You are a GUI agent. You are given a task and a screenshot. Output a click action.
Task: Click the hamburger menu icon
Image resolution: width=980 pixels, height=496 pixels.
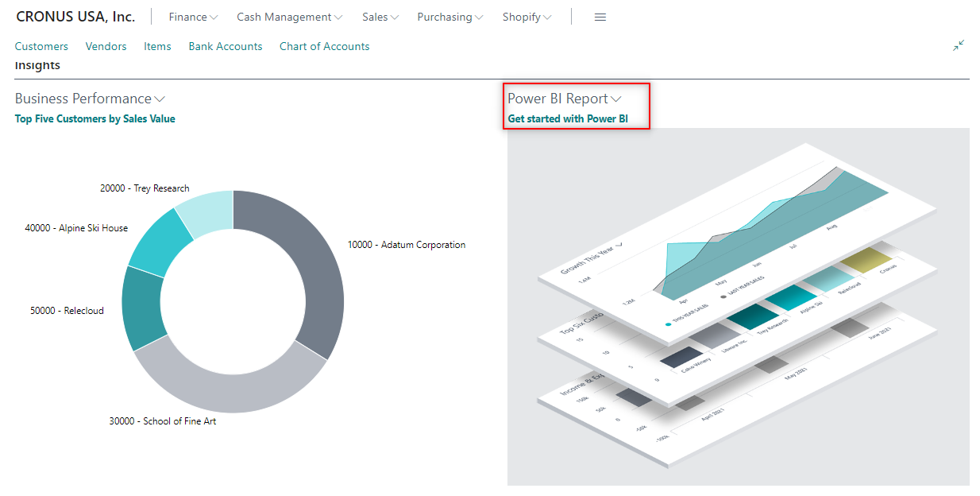click(600, 17)
